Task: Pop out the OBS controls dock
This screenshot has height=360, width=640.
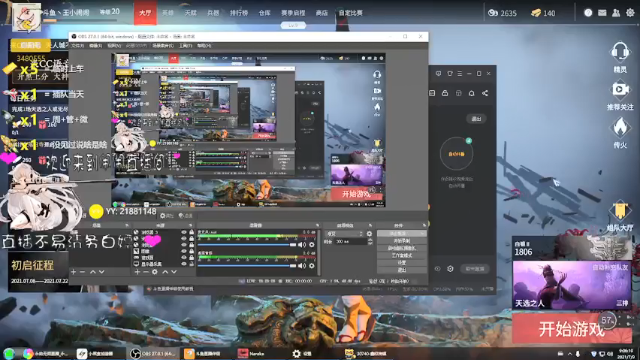Action: [424, 225]
